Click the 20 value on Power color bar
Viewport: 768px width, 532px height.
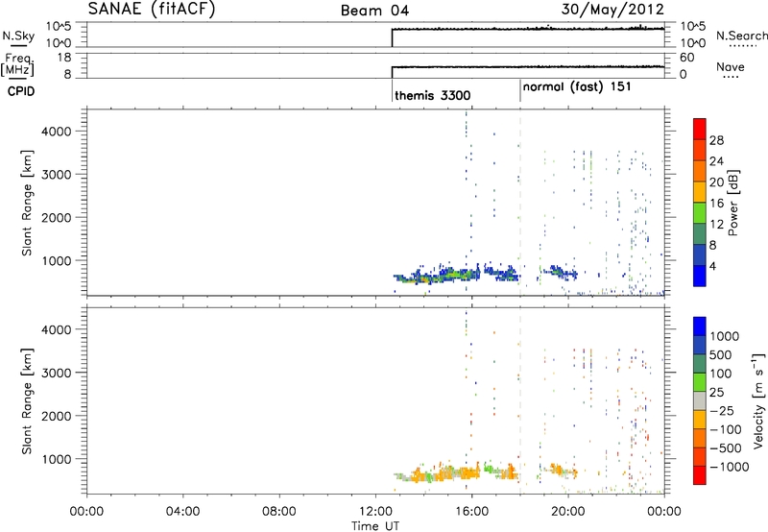point(716,182)
